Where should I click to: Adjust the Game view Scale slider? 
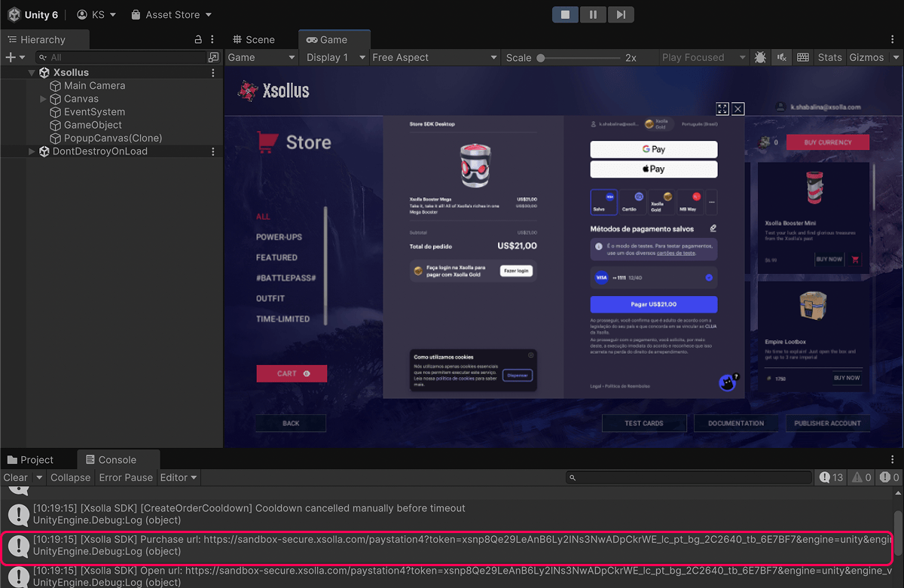point(541,58)
